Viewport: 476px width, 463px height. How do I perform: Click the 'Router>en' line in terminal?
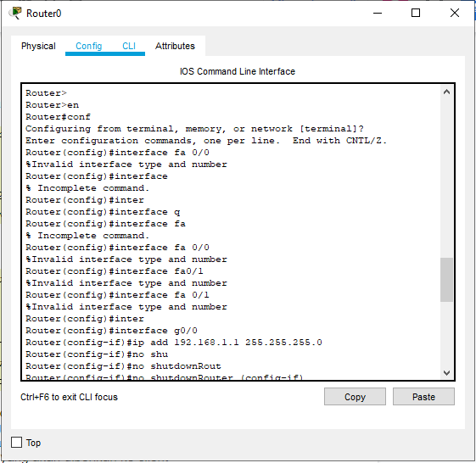point(53,105)
